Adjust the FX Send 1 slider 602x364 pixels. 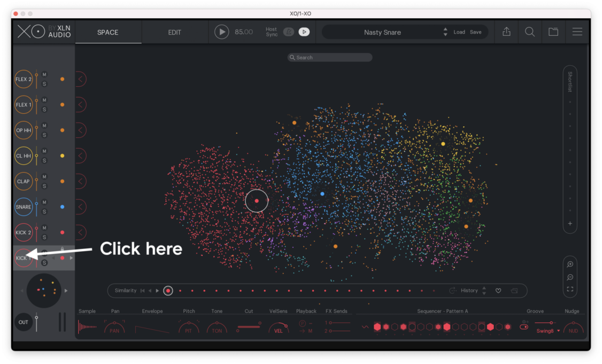click(339, 322)
